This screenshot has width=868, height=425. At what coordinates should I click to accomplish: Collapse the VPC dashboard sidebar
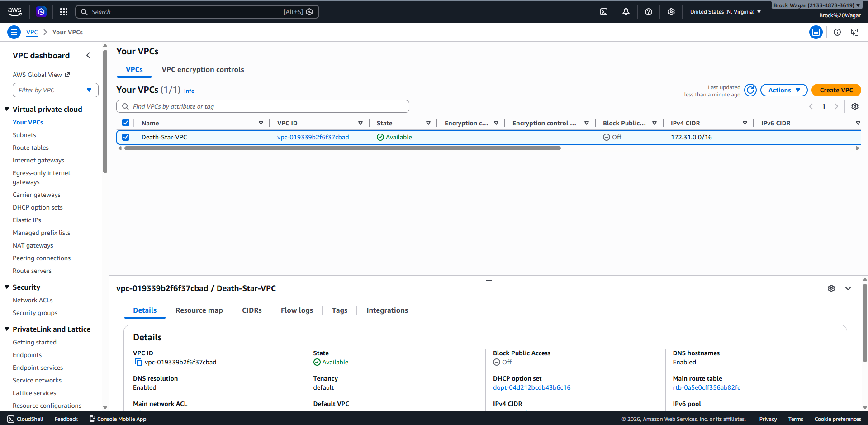pos(88,55)
